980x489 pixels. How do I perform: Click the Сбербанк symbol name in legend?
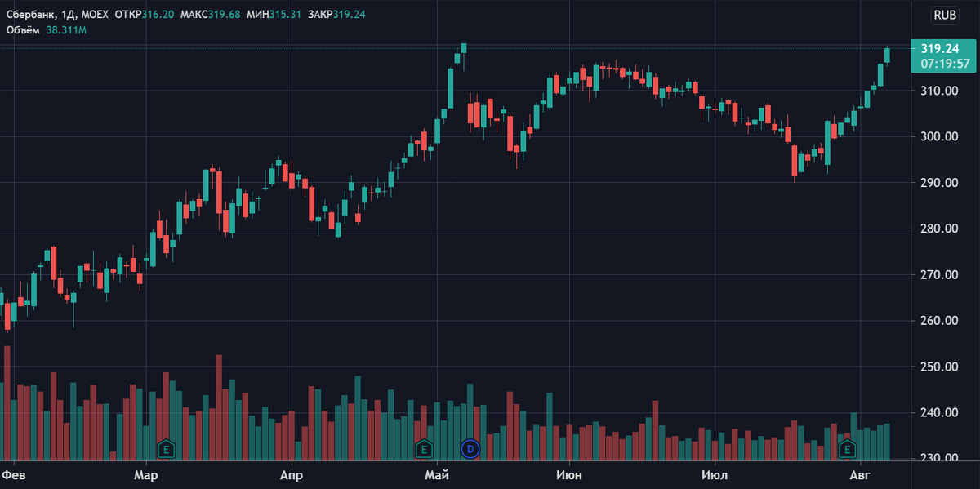coord(30,15)
